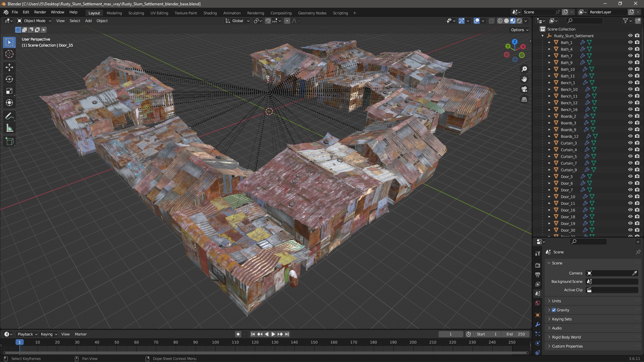Open the Playback dropdown

tap(27, 334)
